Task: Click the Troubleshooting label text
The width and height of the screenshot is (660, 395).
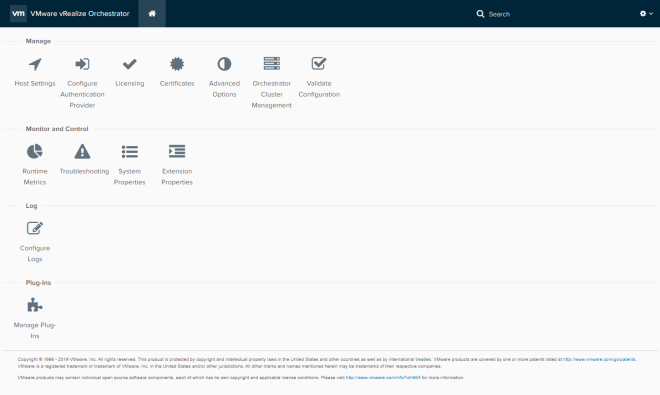Action: point(84,171)
